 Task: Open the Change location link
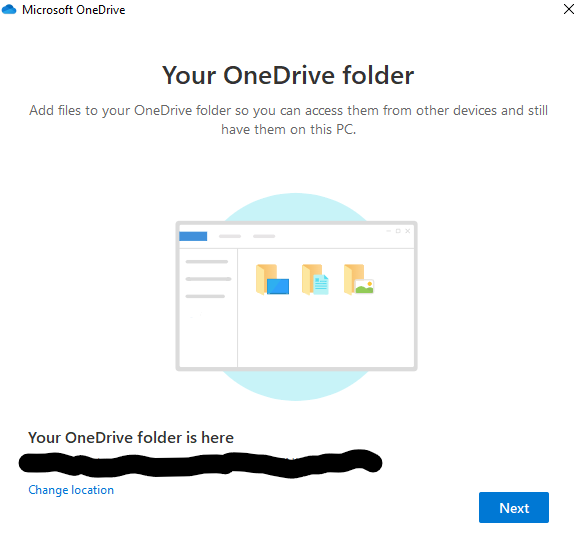pyautogui.click(x=71, y=490)
